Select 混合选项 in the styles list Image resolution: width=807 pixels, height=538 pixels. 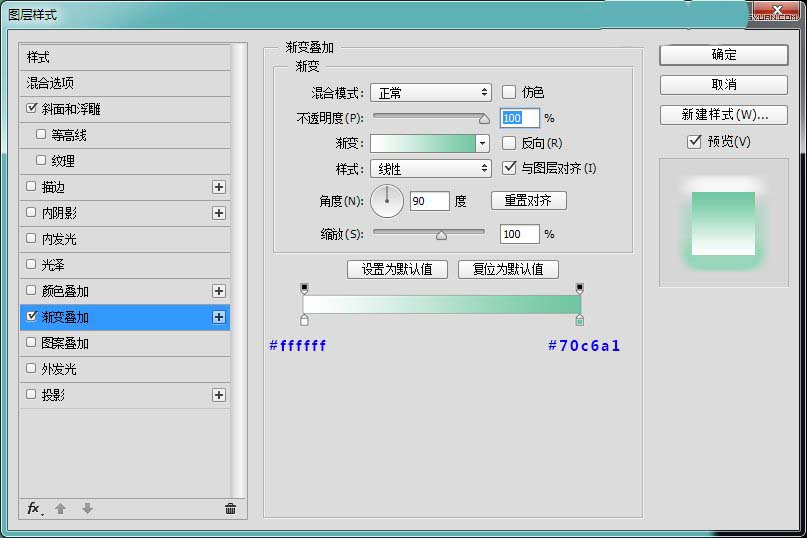tap(50, 83)
